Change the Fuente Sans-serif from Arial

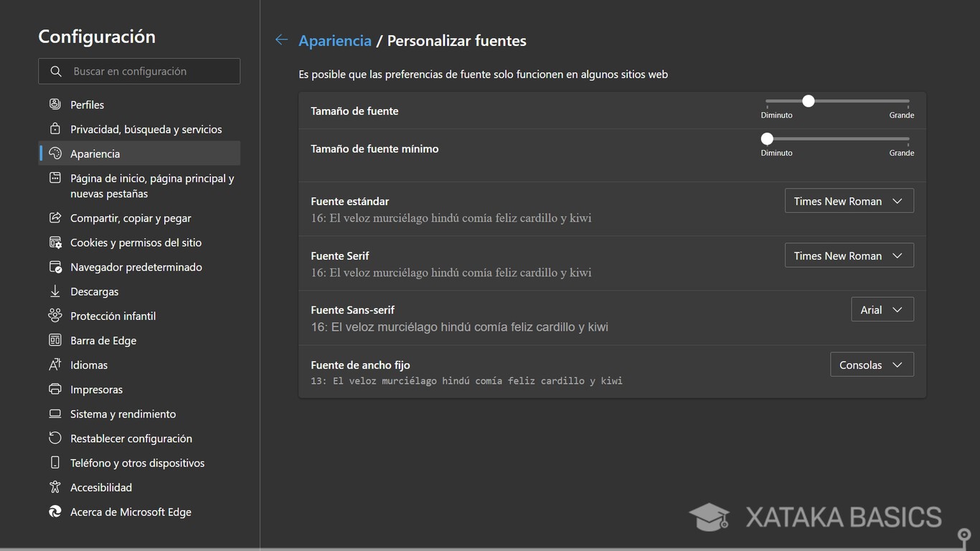pyautogui.click(x=882, y=309)
